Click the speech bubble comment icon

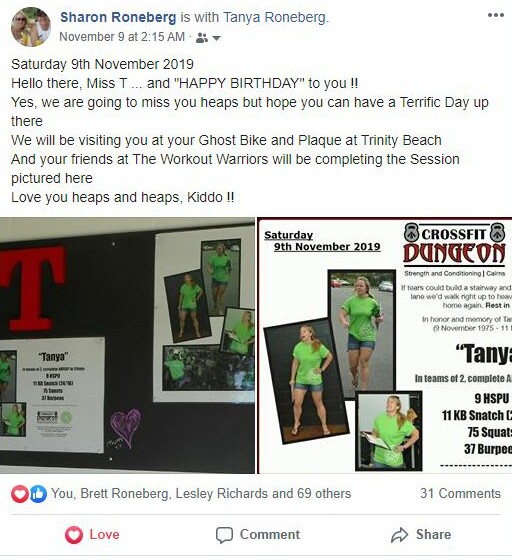[x=224, y=535]
